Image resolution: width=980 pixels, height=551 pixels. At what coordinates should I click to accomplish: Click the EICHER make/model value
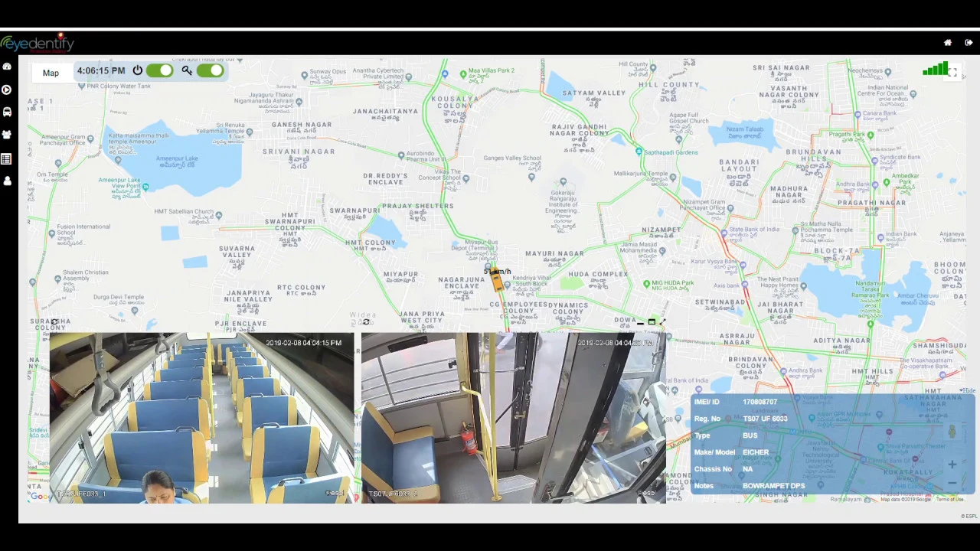756,452
